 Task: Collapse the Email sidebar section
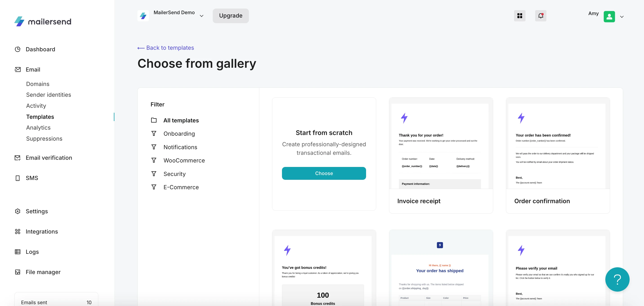click(33, 70)
